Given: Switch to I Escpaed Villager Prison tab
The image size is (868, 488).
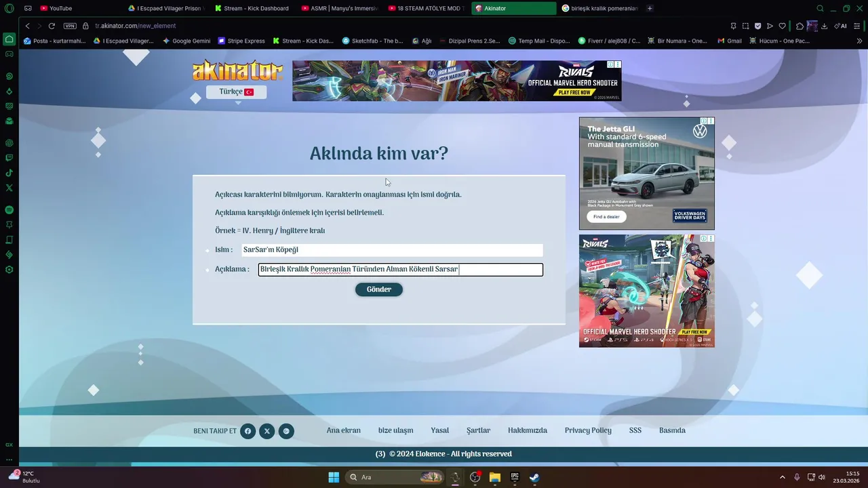Looking at the screenshot, I should pyautogui.click(x=165, y=8).
